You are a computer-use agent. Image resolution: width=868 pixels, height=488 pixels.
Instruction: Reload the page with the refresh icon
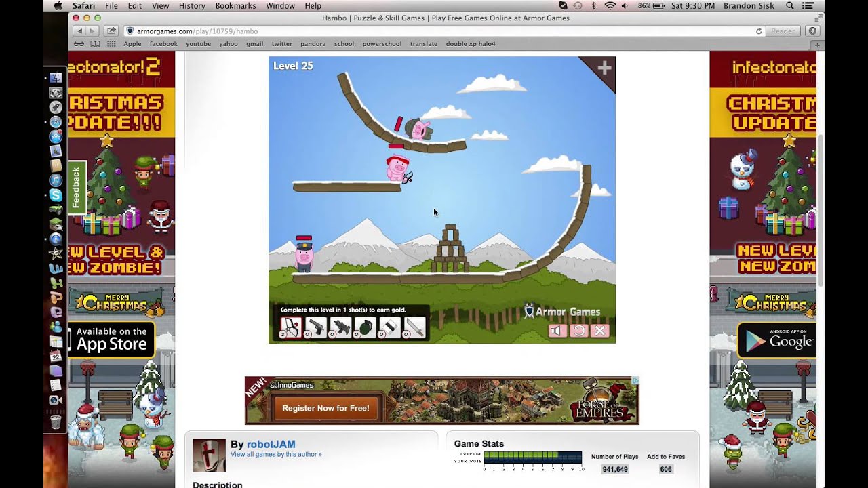pyautogui.click(x=759, y=31)
